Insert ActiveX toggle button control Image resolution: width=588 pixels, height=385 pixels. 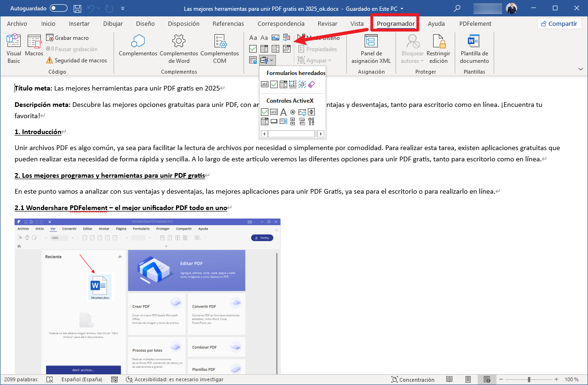[302, 121]
